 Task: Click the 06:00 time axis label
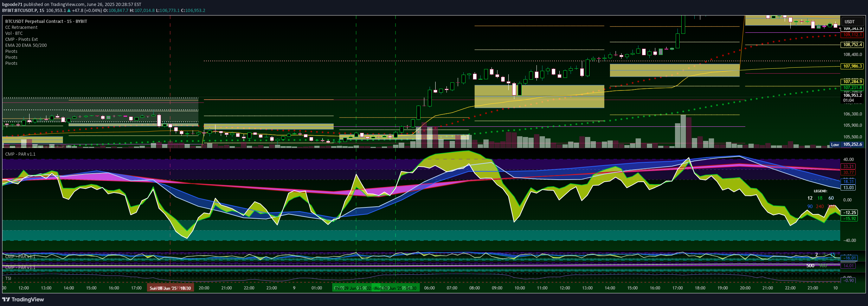(430, 288)
